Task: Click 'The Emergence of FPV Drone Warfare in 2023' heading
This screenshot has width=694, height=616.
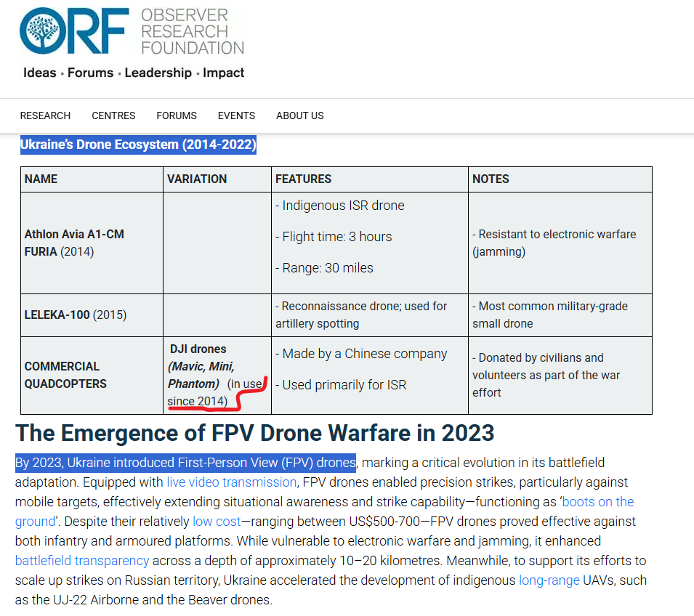Action: [x=254, y=433]
